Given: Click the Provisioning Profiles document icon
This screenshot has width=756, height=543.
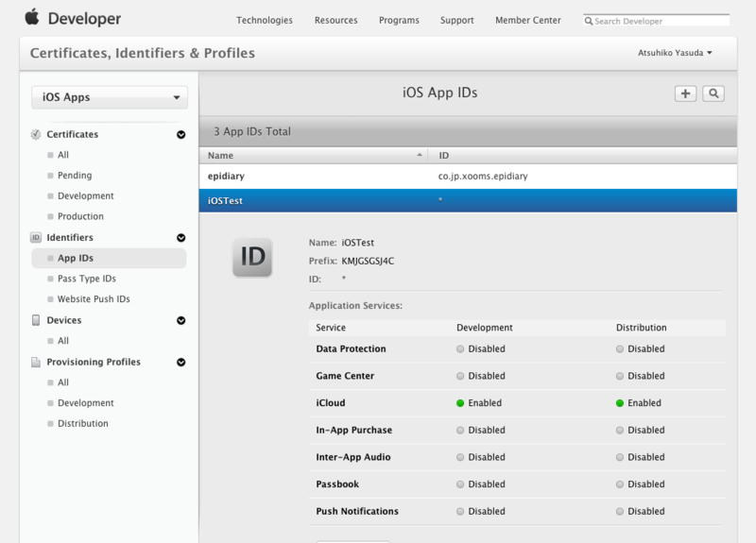Looking at the screenshot, I should [36, 362].
